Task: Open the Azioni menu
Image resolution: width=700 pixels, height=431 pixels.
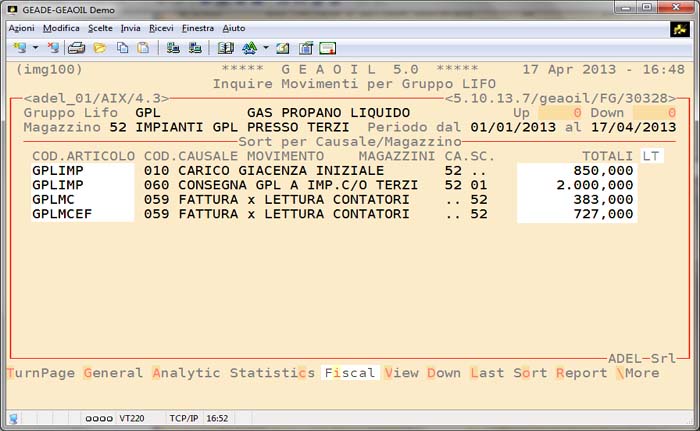Action: coord(21,28)
